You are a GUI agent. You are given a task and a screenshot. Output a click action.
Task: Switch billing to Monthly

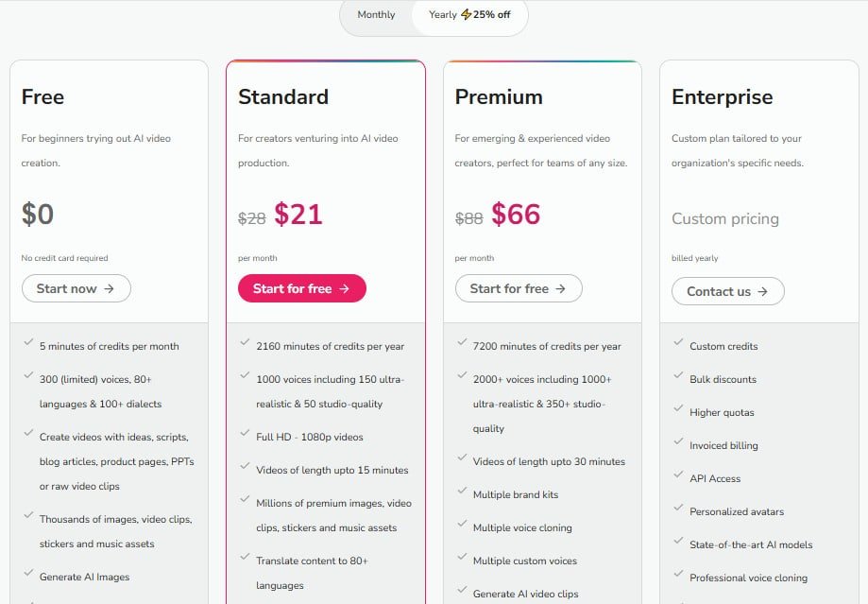click(x=376, y=15)
